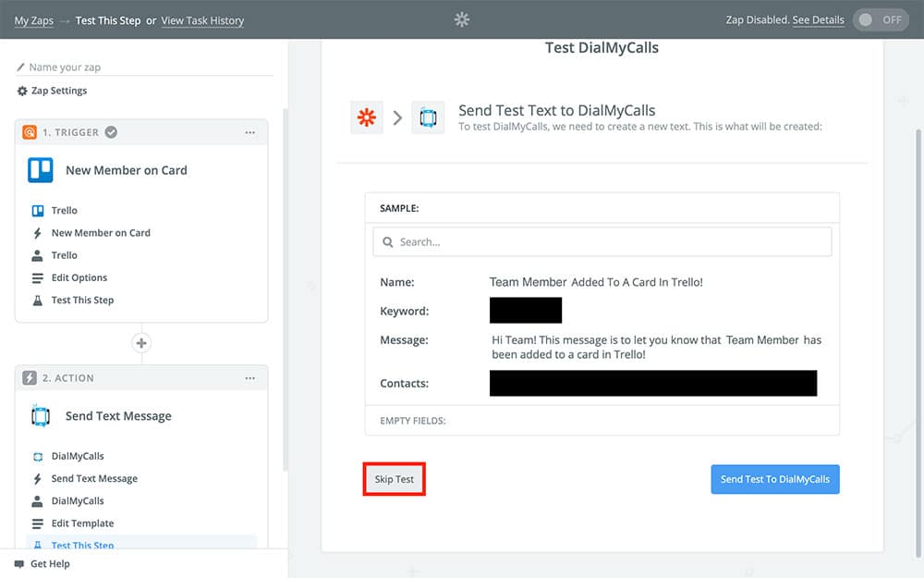Click the Search field in sample box
The height and width of the screenshot is (578, 924).
click(x=602, y=242)
